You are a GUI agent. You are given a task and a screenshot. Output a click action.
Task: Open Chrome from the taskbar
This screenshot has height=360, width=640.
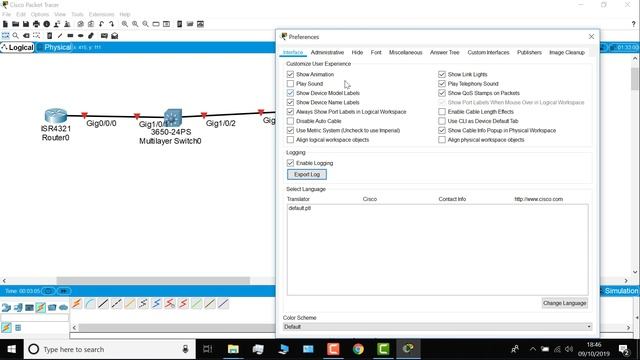(x=358, y=349)
